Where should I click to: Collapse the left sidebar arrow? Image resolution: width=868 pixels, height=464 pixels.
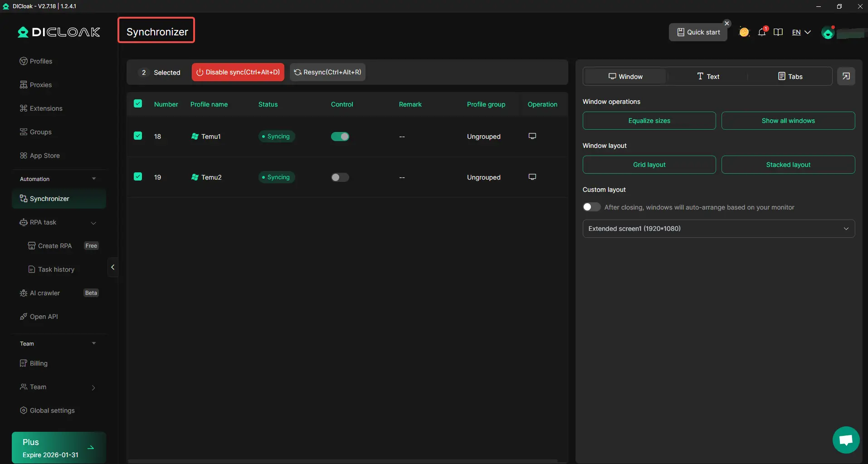[x=112, y=267]
